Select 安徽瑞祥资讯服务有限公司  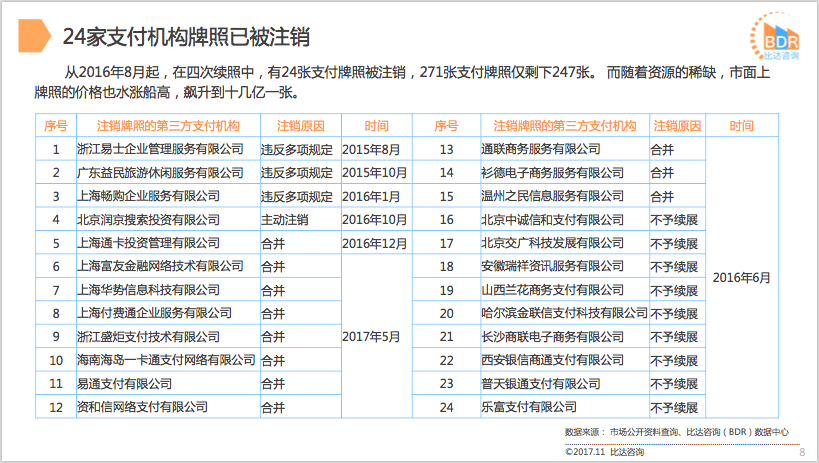(553, 266)
